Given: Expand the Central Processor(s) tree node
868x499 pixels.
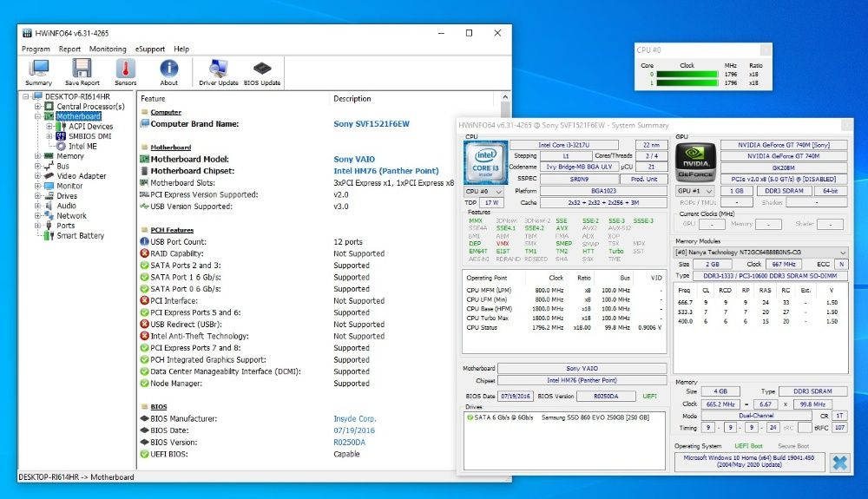Looking at the screenshot, I should [x=37, y=107].
